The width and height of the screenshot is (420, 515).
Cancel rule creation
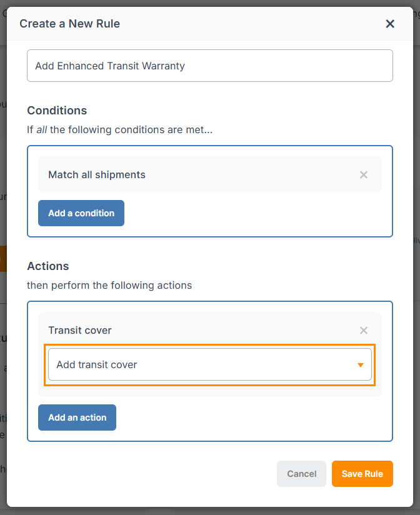301,474
